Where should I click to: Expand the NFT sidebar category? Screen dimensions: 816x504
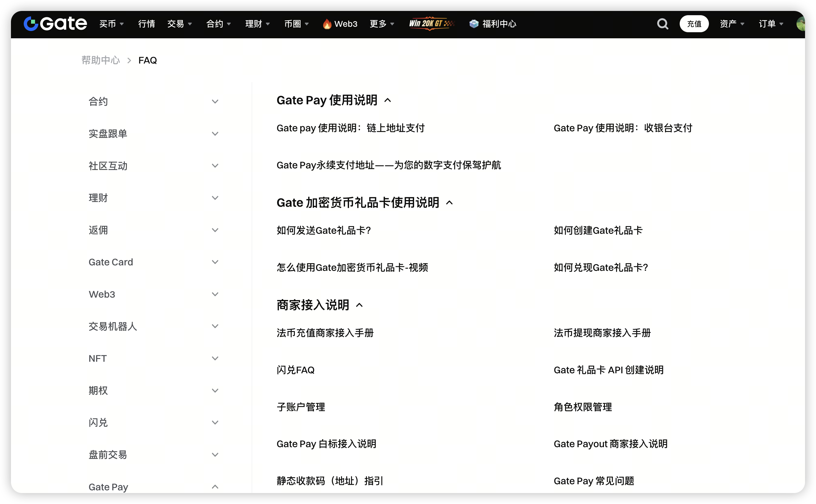pyautogui.click(x=215, y=358)
